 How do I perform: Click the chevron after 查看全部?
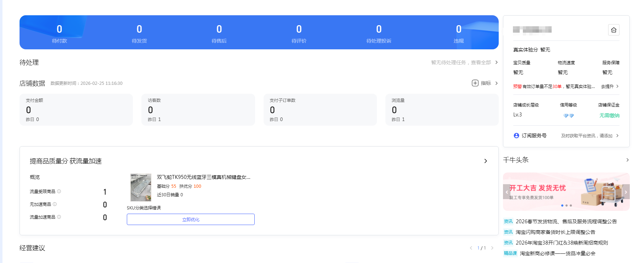[496, 62]
